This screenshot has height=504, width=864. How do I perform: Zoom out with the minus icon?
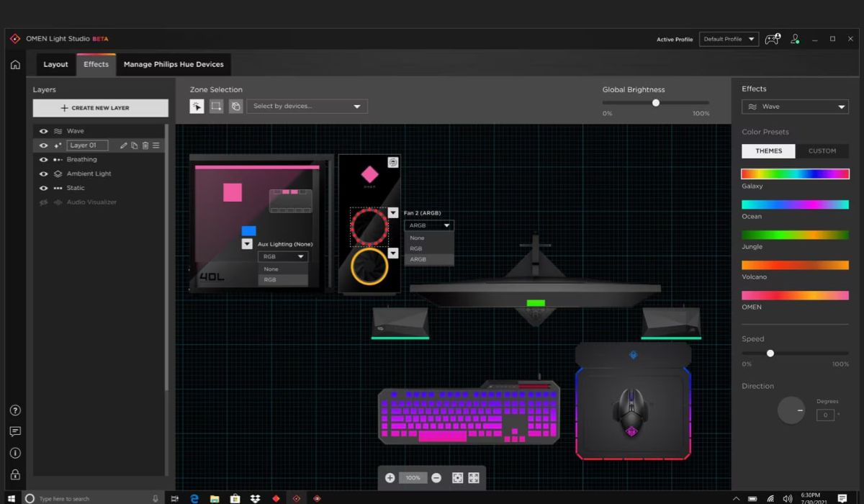[436, 478]
